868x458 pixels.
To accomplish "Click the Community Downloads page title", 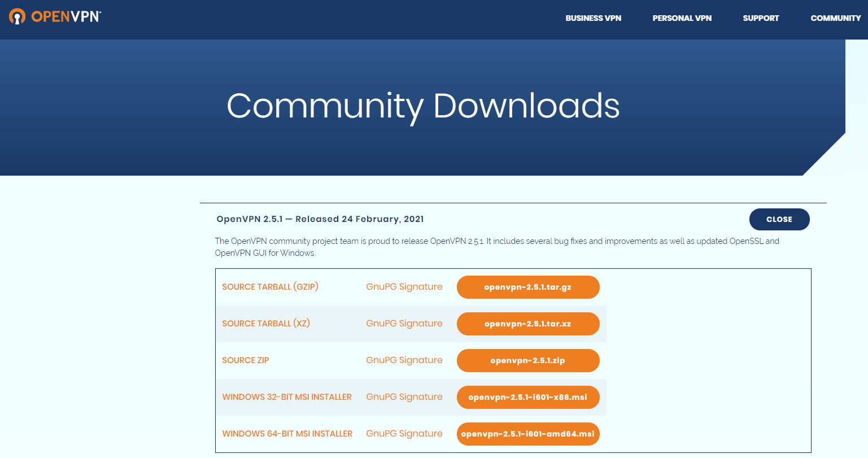I will point(423,106).
